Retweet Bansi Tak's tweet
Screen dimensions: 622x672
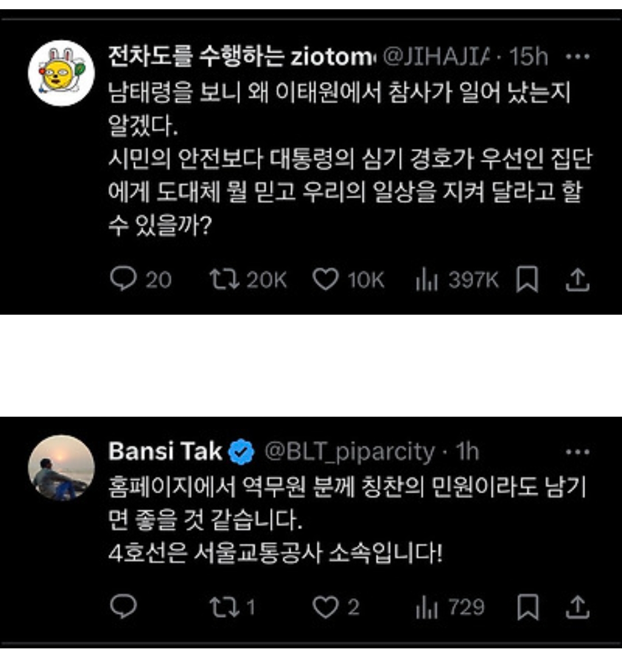[x=224, y=607]
